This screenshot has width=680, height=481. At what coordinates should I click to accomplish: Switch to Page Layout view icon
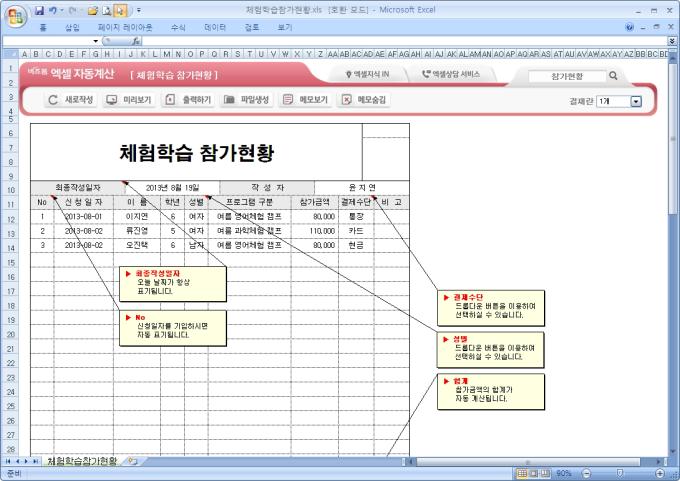(534, 473)
